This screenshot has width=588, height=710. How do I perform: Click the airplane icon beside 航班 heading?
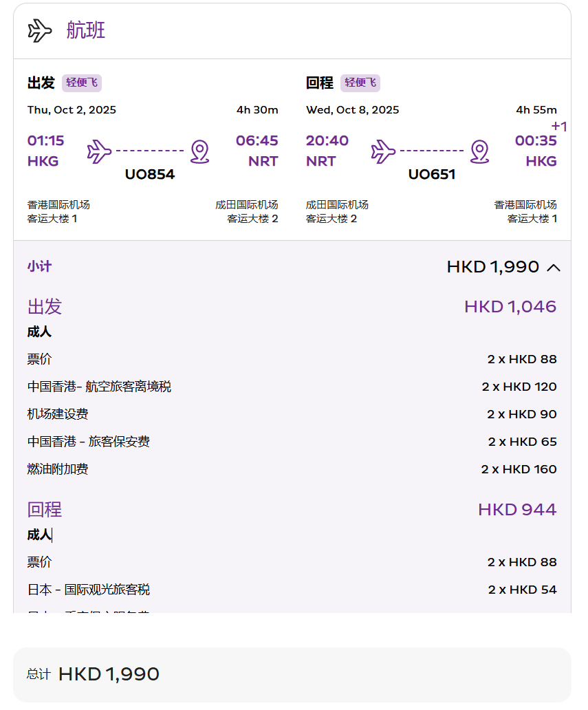pyautogui.click(x=39, y=30)
